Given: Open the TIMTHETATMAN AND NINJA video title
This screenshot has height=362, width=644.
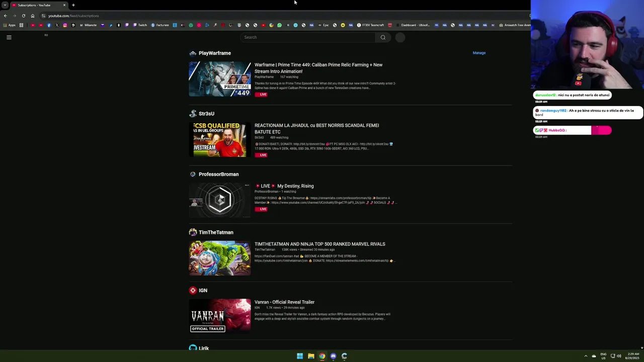Looking at the screenshot, I should click(x=320, y=244).
